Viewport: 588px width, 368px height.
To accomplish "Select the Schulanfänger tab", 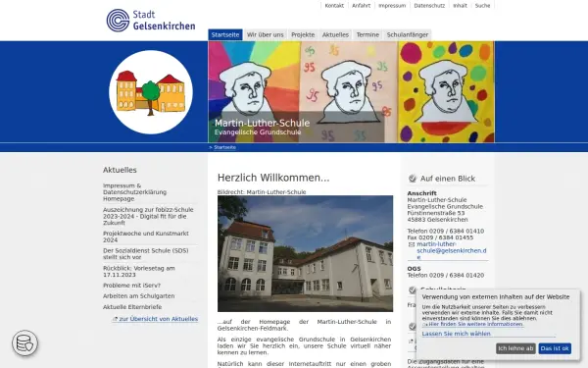I will [408, 34].
